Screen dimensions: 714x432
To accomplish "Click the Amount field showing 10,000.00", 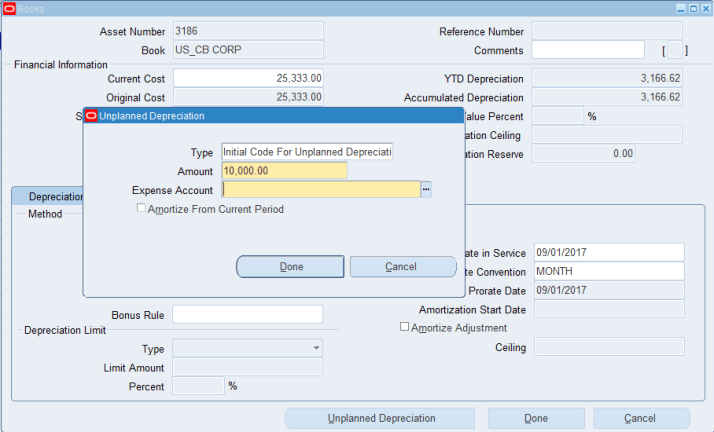I will (x=284, y=171).
